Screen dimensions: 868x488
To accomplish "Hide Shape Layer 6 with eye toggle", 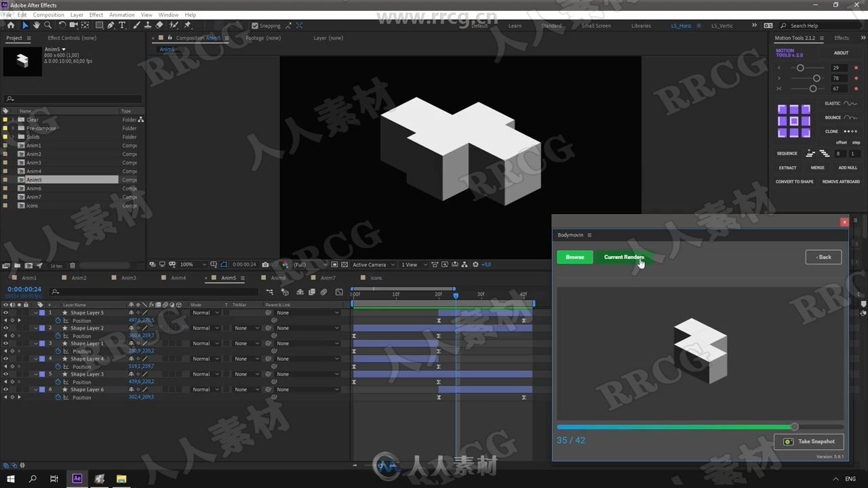I will [5, 390].
